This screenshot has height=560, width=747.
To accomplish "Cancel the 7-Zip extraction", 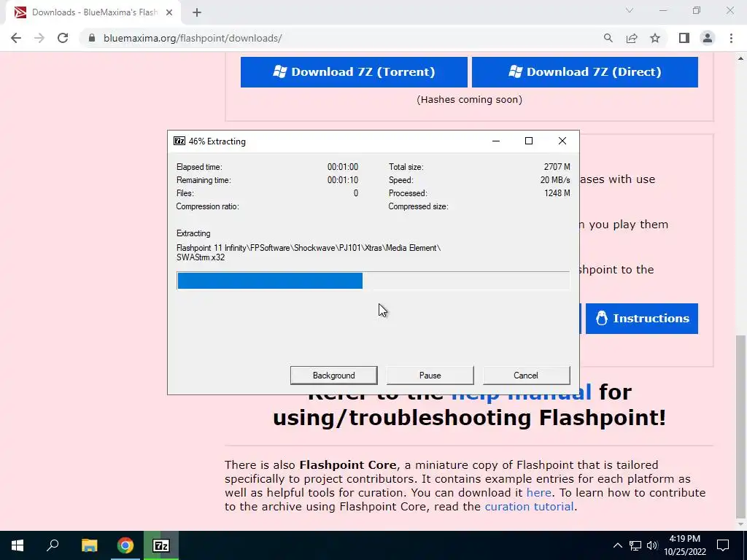I will pyautogui.click(x=526, y=376).
